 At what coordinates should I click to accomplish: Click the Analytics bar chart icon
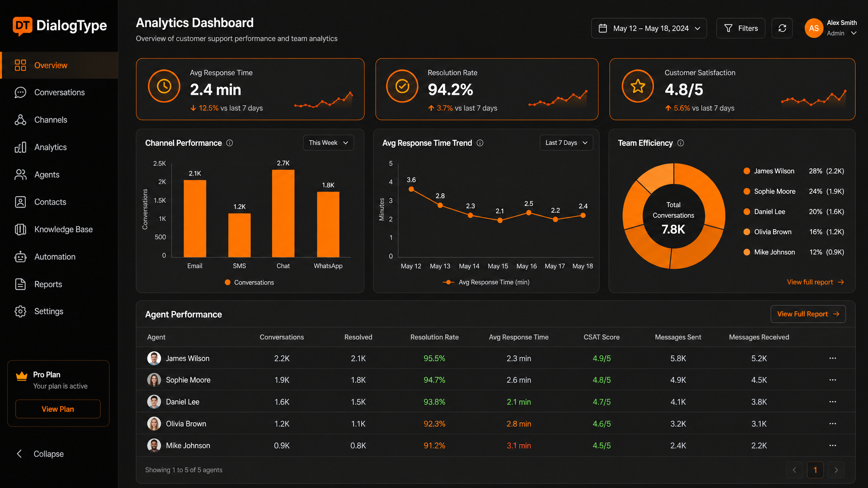[20, 147]
